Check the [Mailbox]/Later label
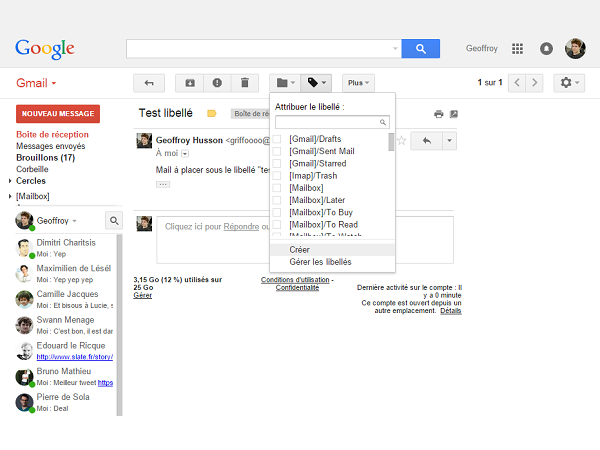The width and height of the screenshot is (600, 450). 277,200
